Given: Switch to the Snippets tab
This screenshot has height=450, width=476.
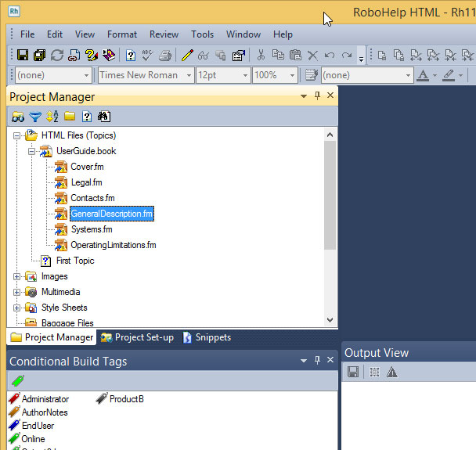Looking at the screenshot, I should click(207, 337).
